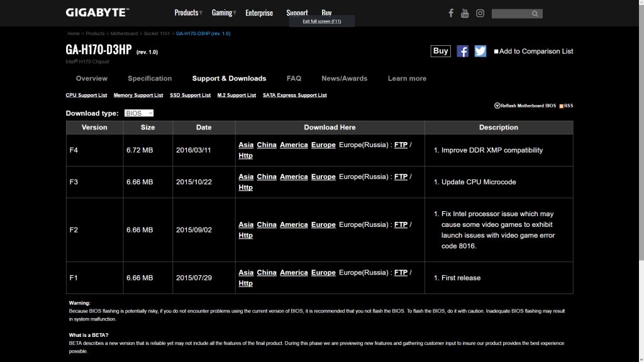Open the Enterprise menu

259,13
